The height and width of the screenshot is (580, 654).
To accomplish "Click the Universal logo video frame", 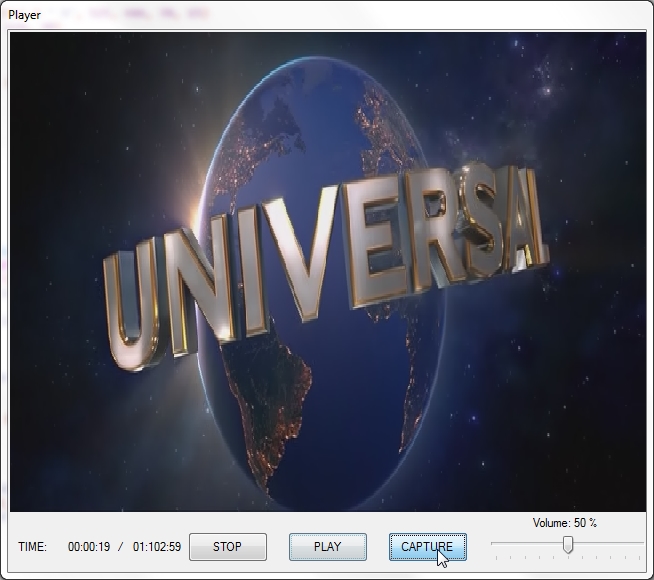I will tap(328, 272).
